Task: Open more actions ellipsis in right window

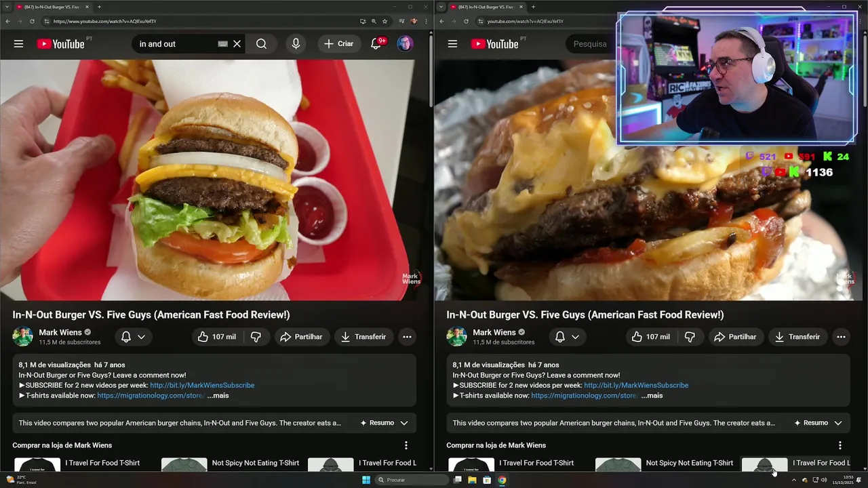Action: 841,337
